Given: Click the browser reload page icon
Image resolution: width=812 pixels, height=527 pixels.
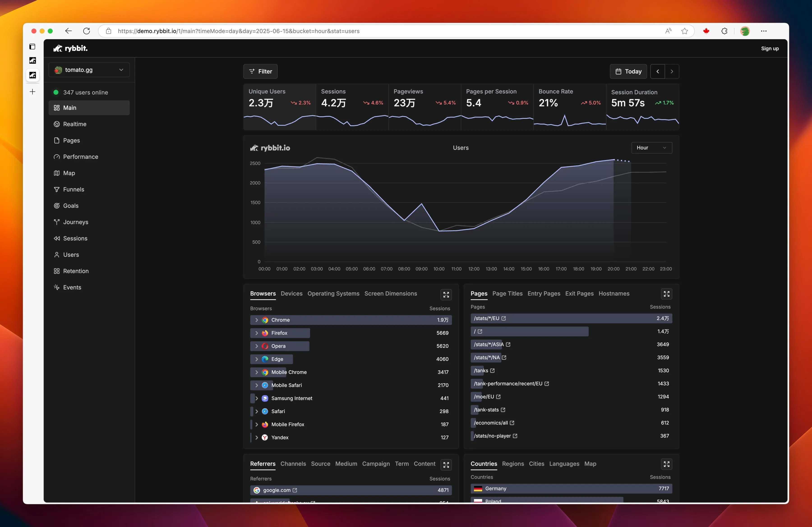Looking at the screenshot, I should pyautogui.click(x=87, y=31).
